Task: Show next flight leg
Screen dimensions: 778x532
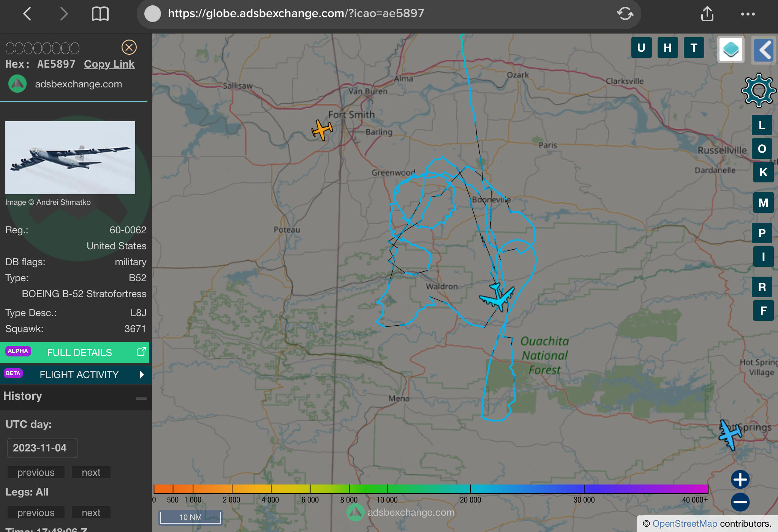Action: pyautogui.click(x=91, y=513)
